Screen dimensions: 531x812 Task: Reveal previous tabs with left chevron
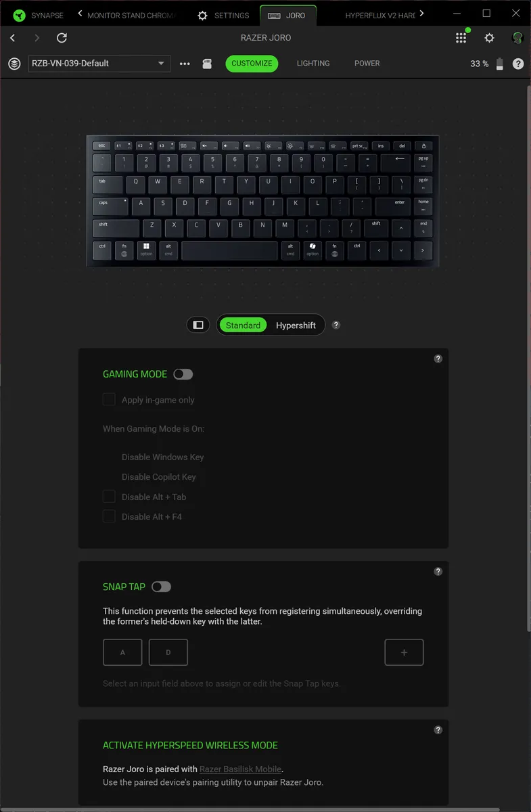tap(80, 14)
